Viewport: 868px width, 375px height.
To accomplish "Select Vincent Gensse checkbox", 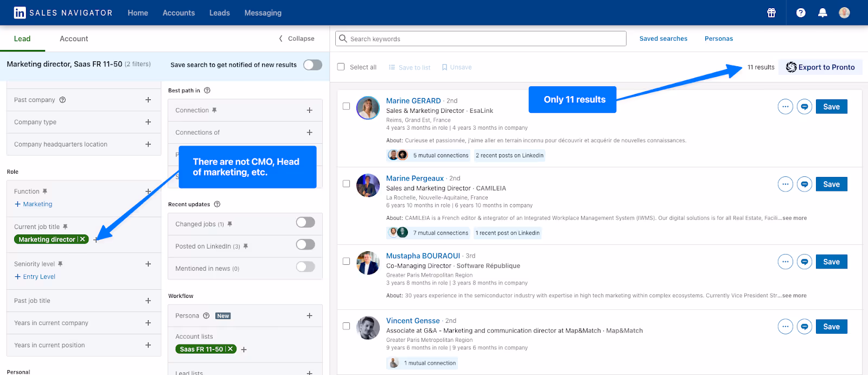I will coord(346,326).
